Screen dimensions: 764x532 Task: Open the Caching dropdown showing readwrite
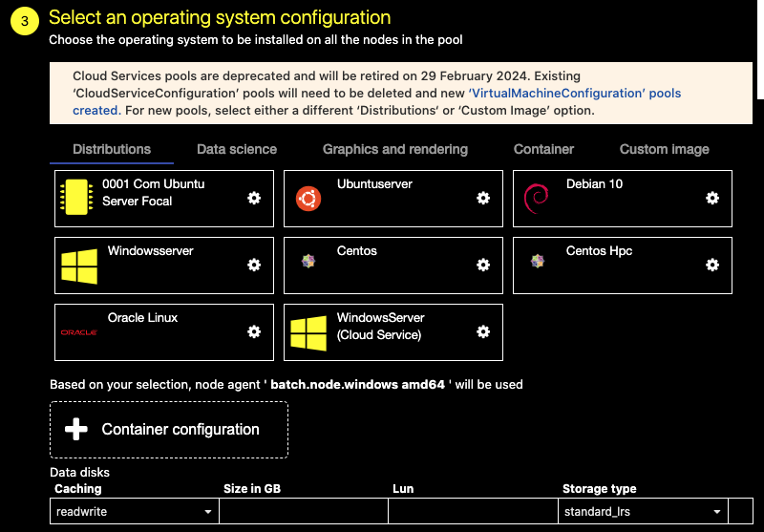134,512
